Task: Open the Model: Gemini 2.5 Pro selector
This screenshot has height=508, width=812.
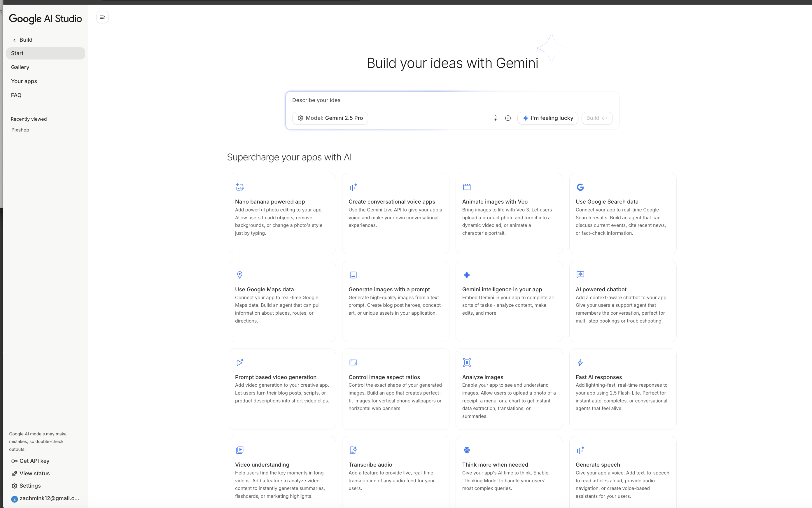Action: click(330, 118)
